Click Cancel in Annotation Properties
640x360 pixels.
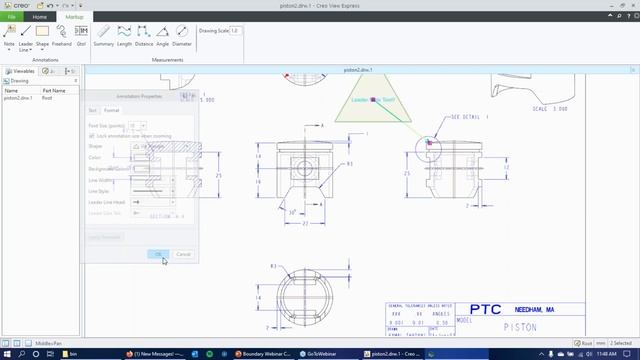click(183, 254)
